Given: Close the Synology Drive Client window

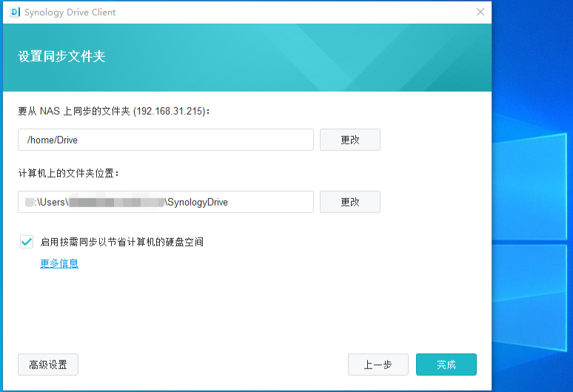Looking at the screenshot, I should [x=480, y=12].
